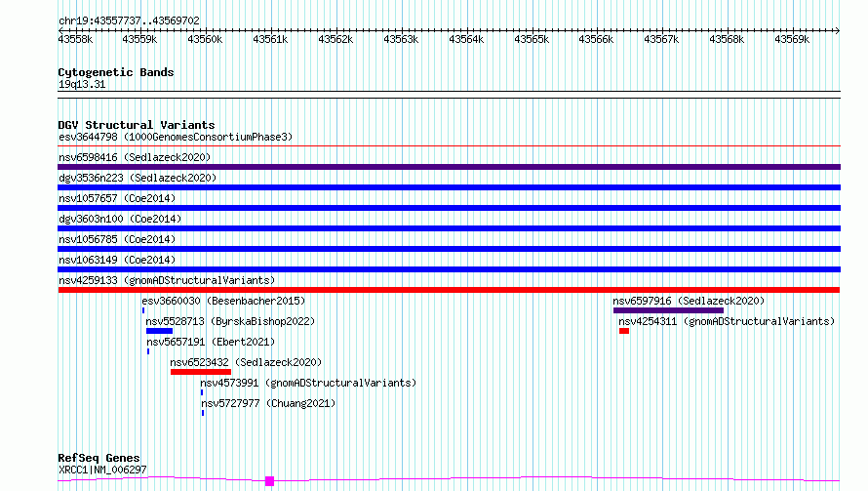
Task: Click the blue nsv1057657 variant bar
Action: (449, 208)
